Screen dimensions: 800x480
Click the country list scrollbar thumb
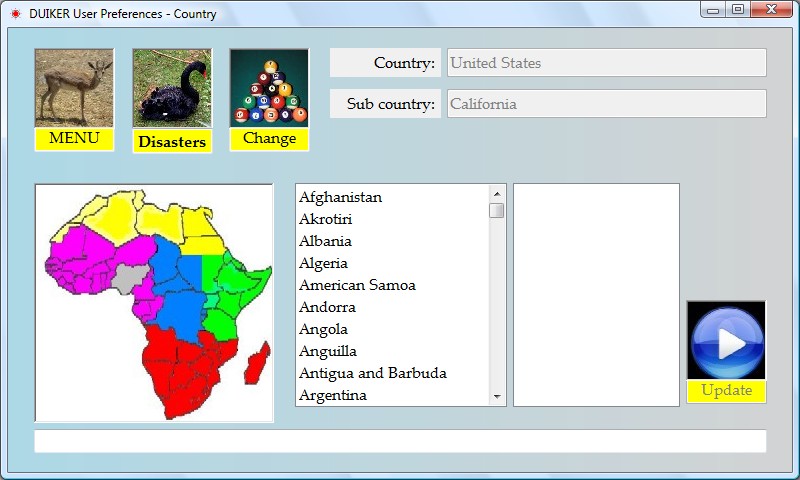(x=497, y=211)
